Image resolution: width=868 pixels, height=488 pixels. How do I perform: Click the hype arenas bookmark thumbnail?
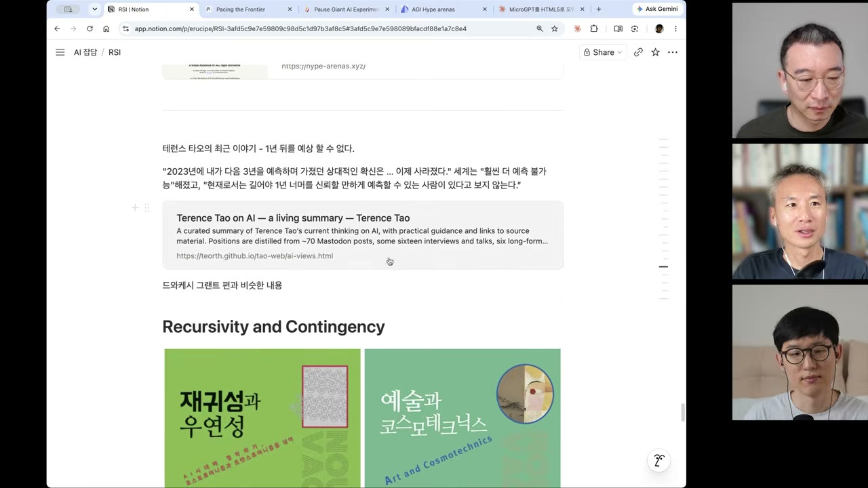click(215, 70)
